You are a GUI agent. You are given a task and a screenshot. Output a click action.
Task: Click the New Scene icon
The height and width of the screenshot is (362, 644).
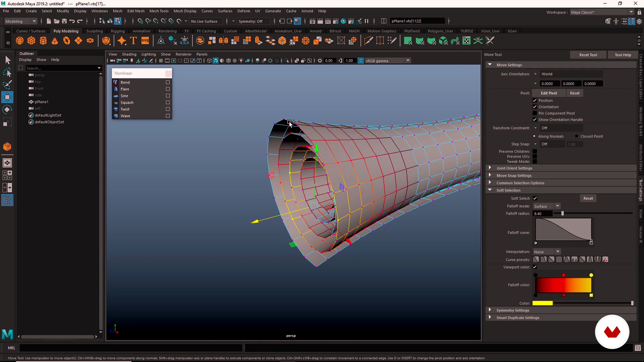(x=49, y=21)
